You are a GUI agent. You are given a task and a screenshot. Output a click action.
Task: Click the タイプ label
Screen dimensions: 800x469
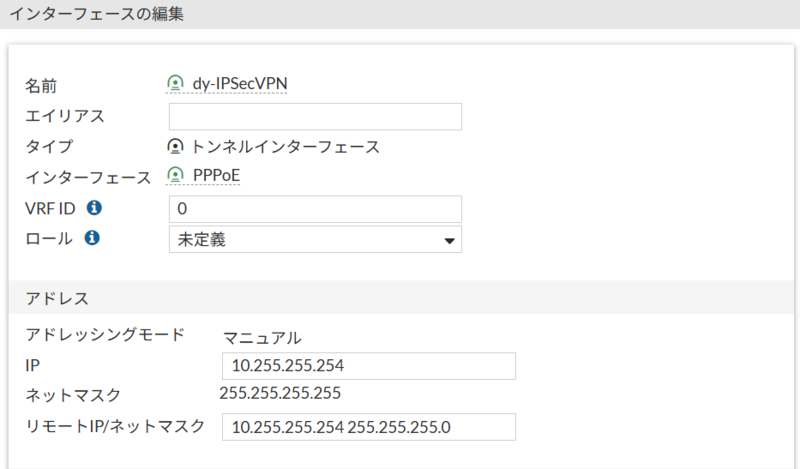coord(49,147)
